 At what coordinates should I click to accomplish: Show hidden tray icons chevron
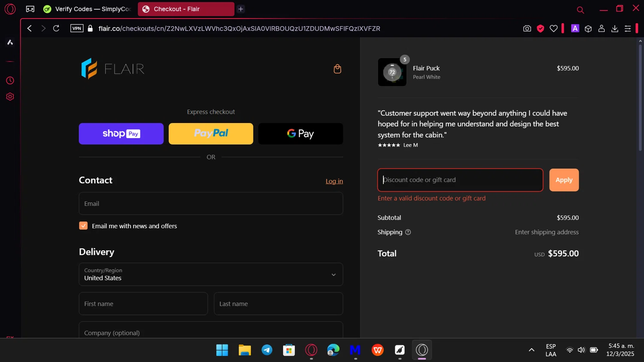[532, 350]
